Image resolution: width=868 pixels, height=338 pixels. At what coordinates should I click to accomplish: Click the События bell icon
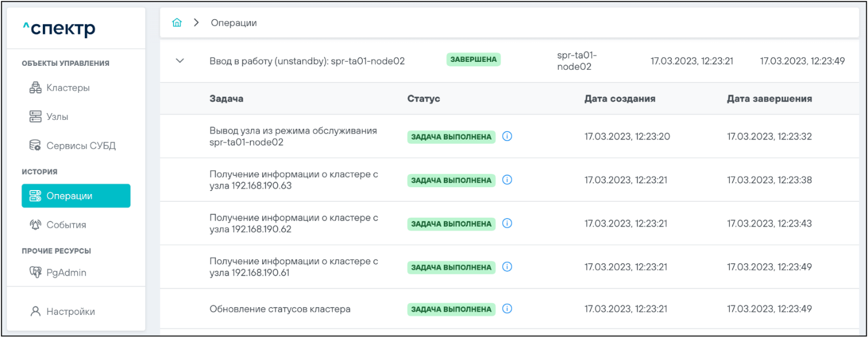[35, 225]
